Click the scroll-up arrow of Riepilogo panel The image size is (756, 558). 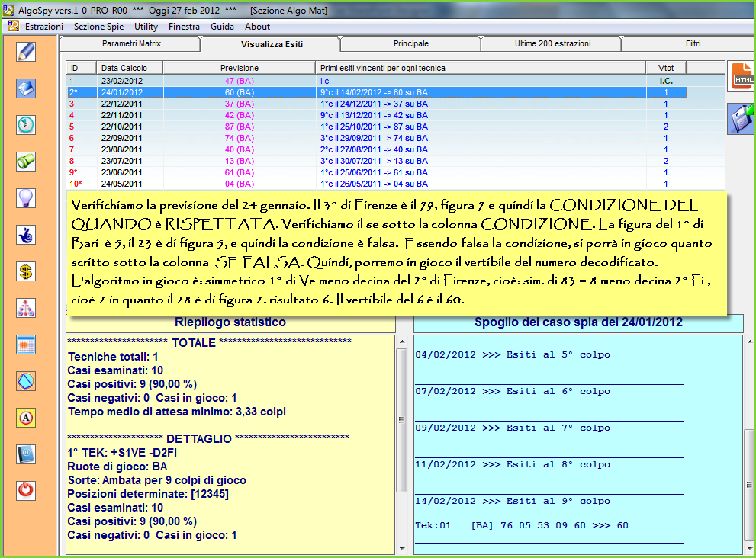402,342
